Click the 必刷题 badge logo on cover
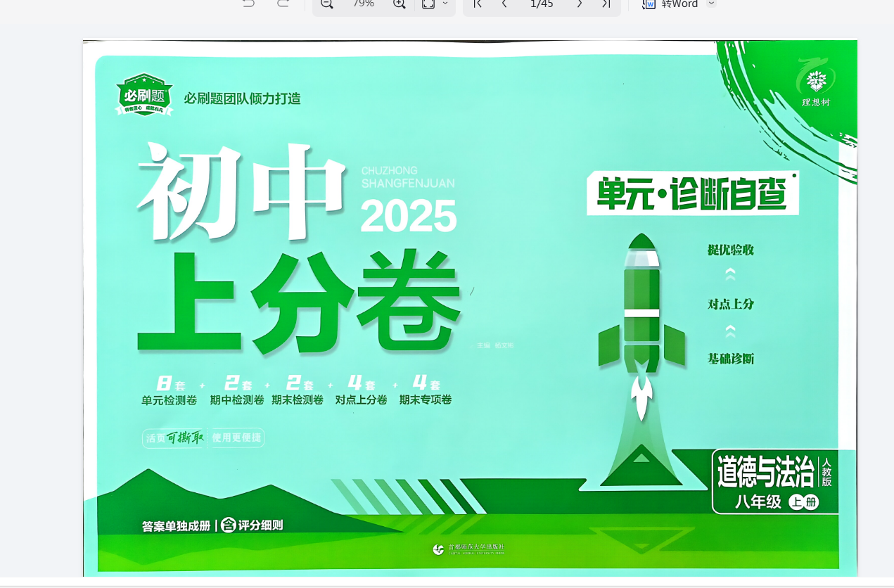 (x=143, y=95)
